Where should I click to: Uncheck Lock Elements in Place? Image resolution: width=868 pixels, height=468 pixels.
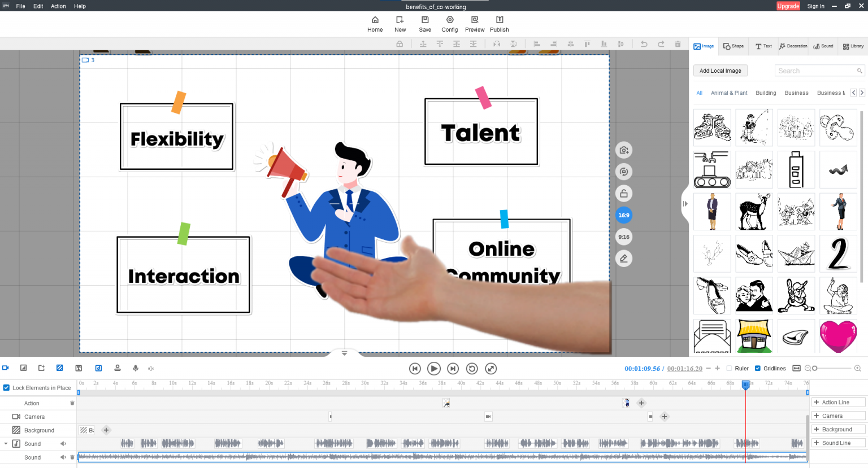pos(7,388)
